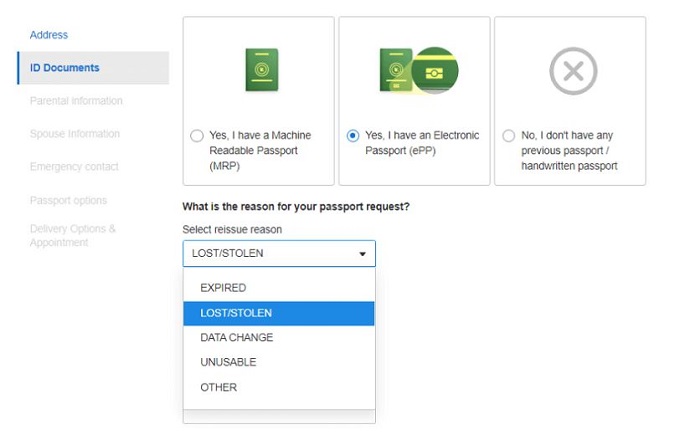Select the no previous passport radio button
The width and height of the screenshot is (680, 440).
508,136
